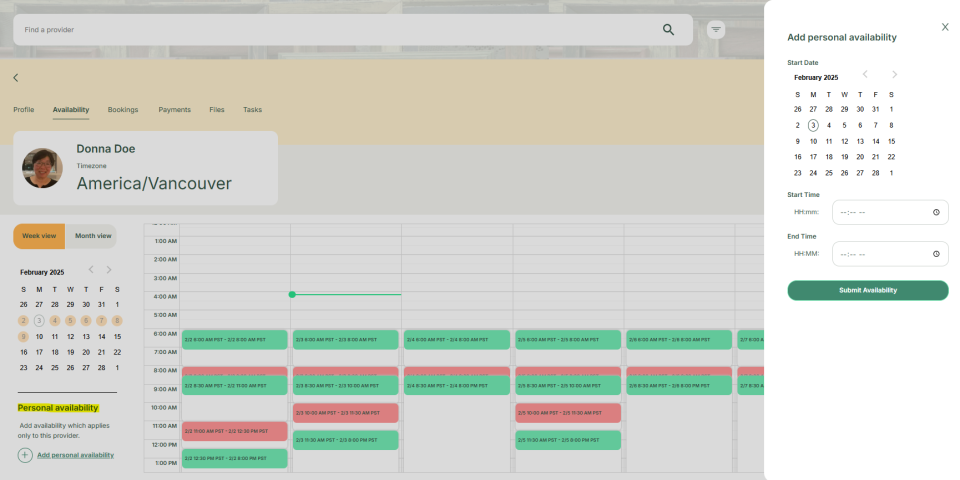Click the Add personal availability link

click(75, 455)
